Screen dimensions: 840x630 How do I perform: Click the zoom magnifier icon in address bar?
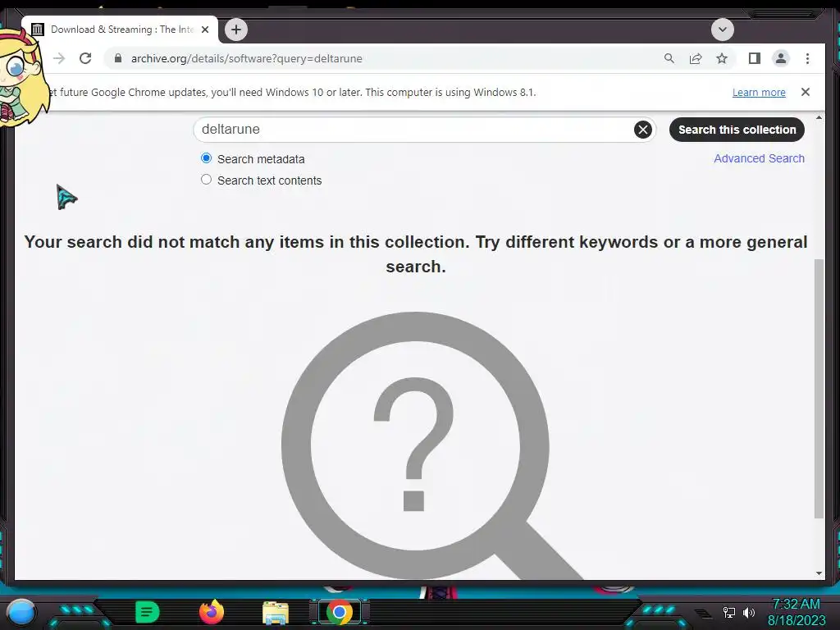point(669,58)
